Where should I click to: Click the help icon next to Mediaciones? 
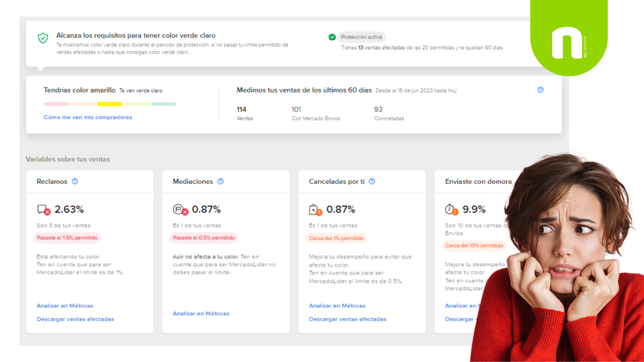[221, 182]
